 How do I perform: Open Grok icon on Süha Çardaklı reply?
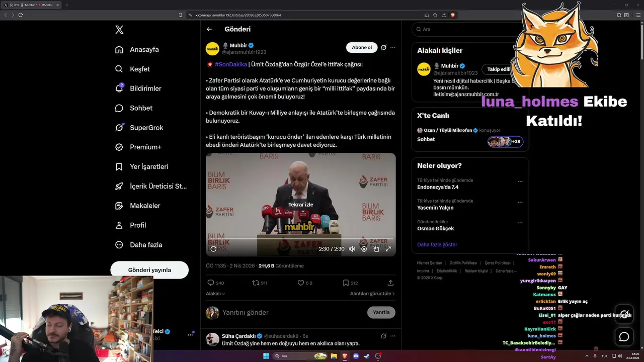(x=383, y=336)
